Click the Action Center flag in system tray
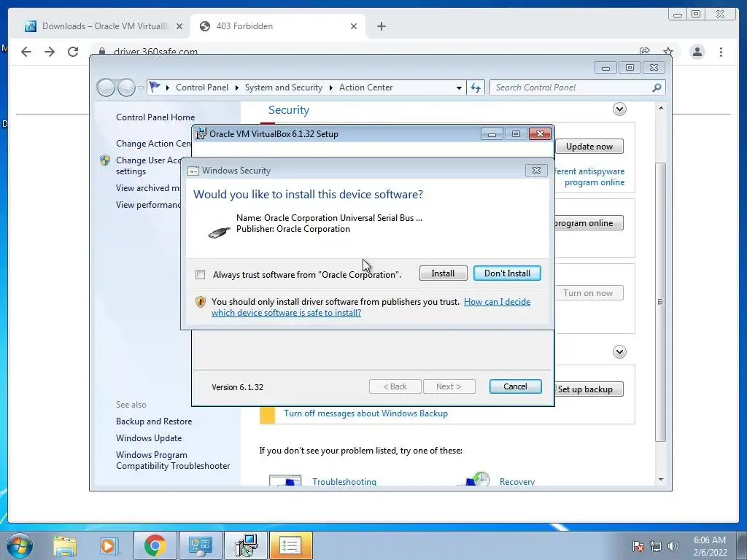The image size is (747, 560). coord(638,546)
